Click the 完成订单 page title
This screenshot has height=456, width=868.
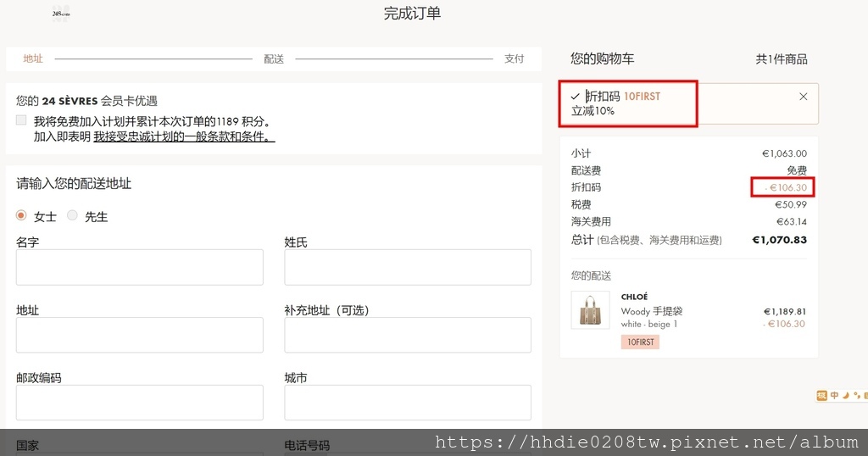[x=413, y=14]
